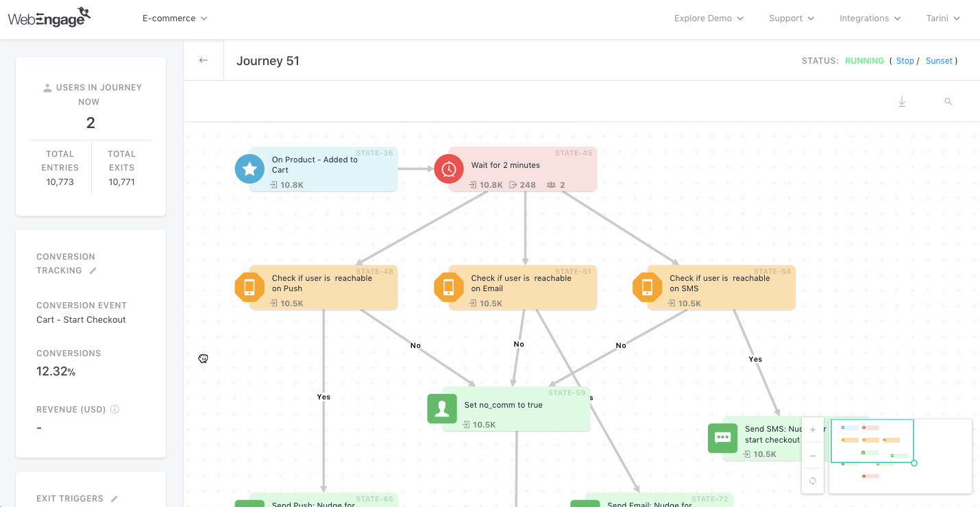The image size is (980, 507).
Task: Click the blue star trigger icon
Action: point(250,169)
